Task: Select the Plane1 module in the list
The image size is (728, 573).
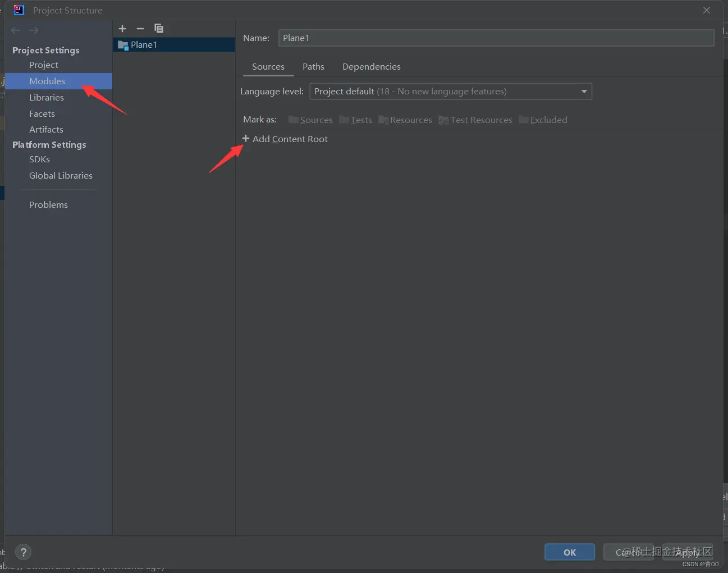Action: click(x=174, y=45)
